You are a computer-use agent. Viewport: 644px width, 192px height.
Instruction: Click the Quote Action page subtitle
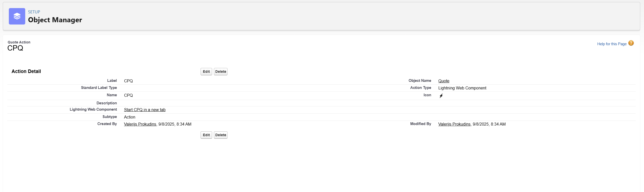[x=19, y=42]
